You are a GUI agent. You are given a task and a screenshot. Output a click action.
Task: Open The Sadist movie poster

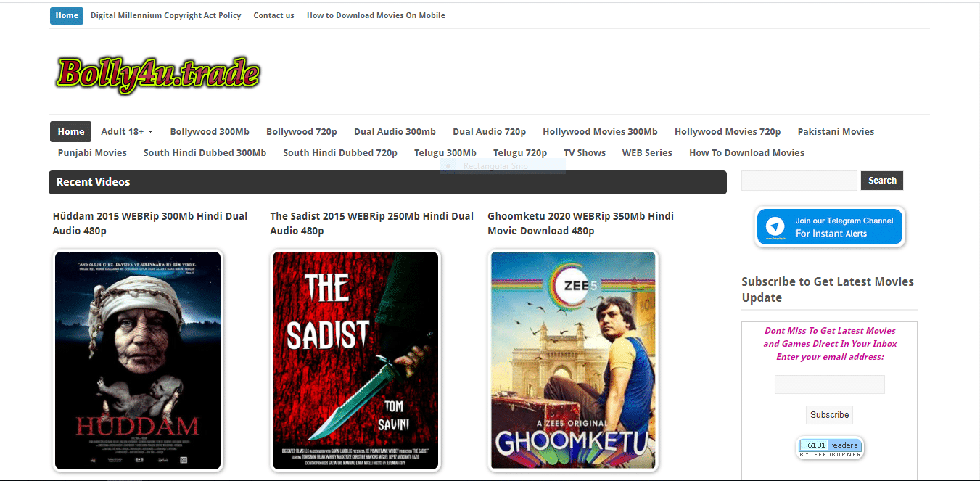355,361
